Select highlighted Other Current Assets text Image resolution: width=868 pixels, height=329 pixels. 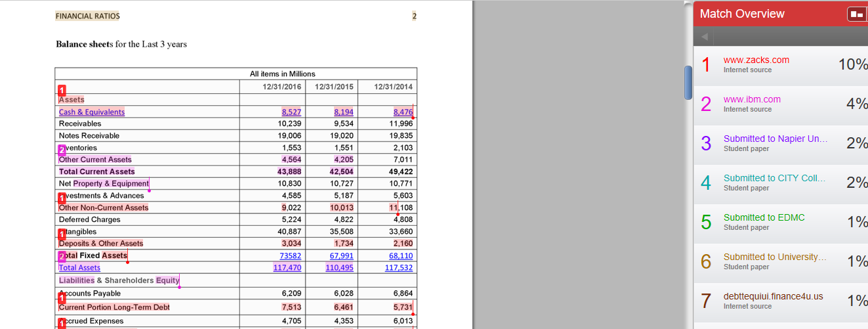click(x=95, y=160)
